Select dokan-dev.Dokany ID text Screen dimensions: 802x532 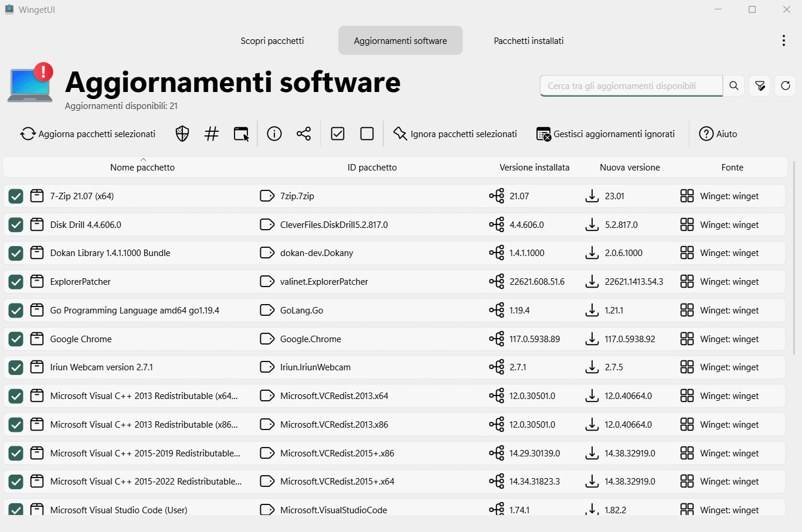[317, 253]
